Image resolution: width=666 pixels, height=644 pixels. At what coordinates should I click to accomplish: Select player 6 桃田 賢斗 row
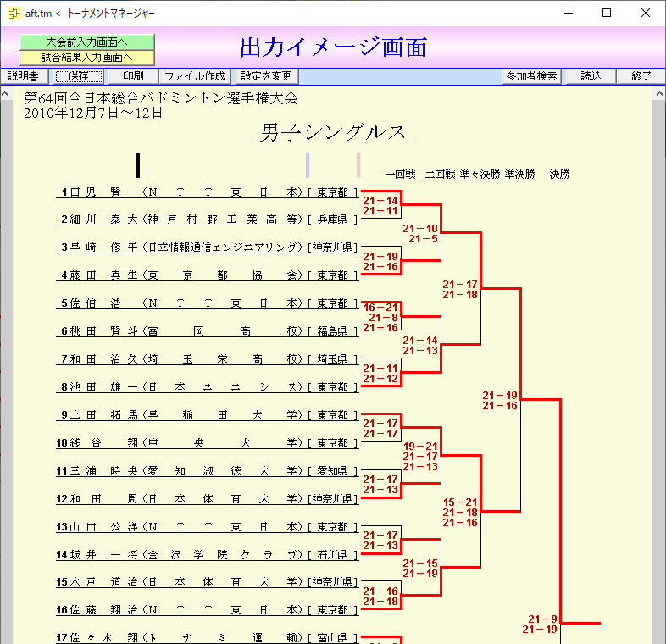[x=208, y=331]
